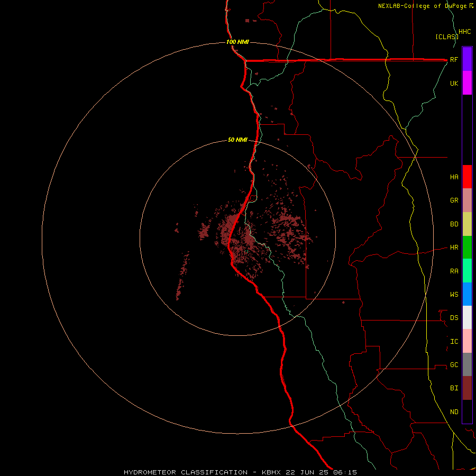Image resolution: width=476 pixels, height=476 pixels.
Task: Pick the dusty pink GR color swatch
Action: click(x=467, y=200)
